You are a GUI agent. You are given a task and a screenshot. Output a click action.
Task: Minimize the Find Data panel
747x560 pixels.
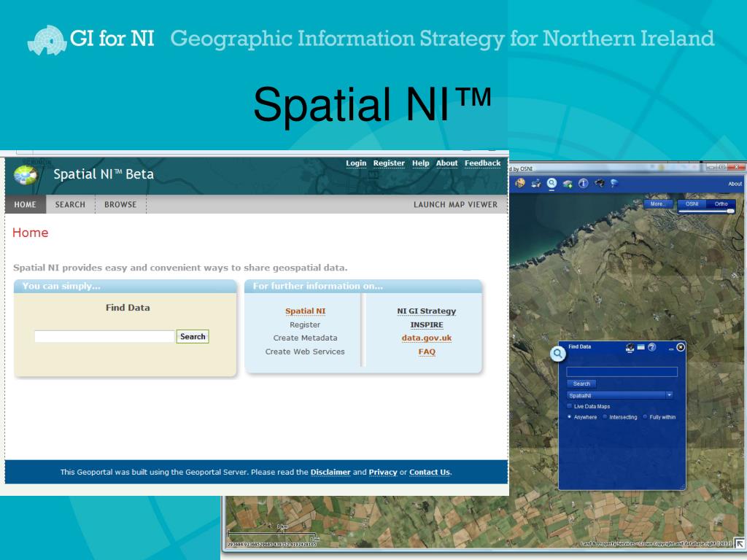click(x=671, y=349)
